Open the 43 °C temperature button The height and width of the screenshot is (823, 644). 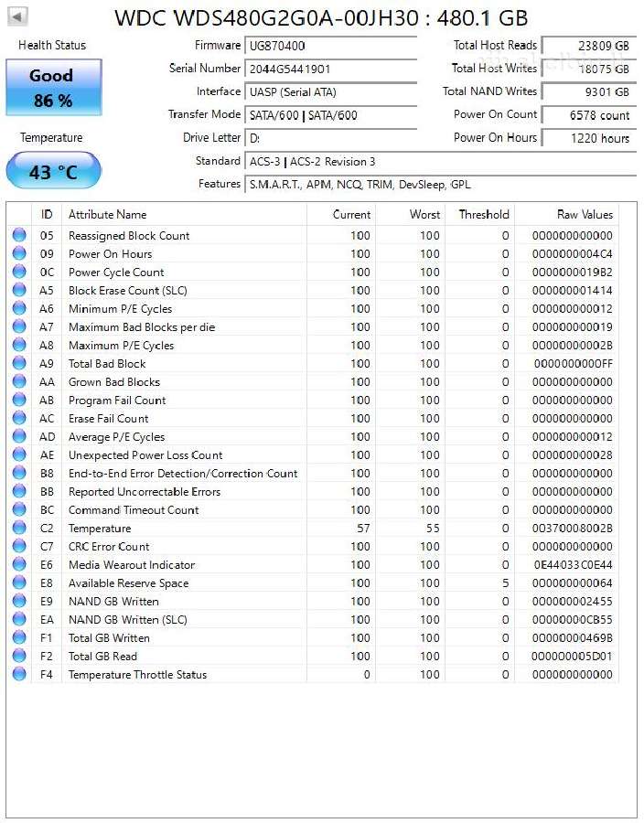[x=53, y=171]
